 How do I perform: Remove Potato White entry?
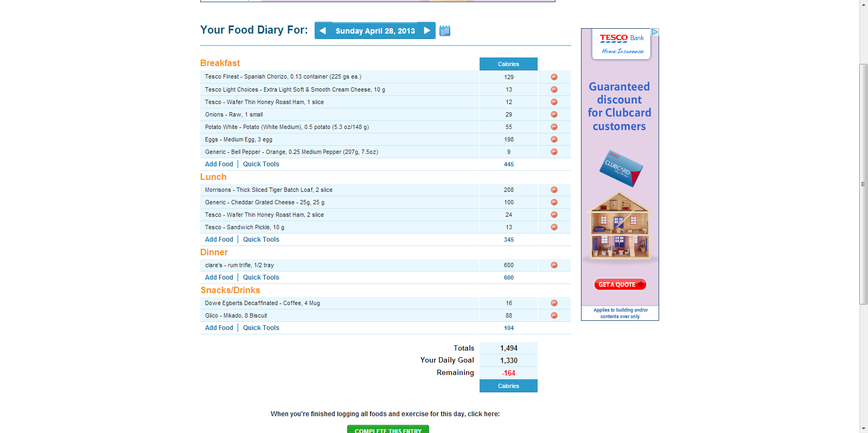554,127
